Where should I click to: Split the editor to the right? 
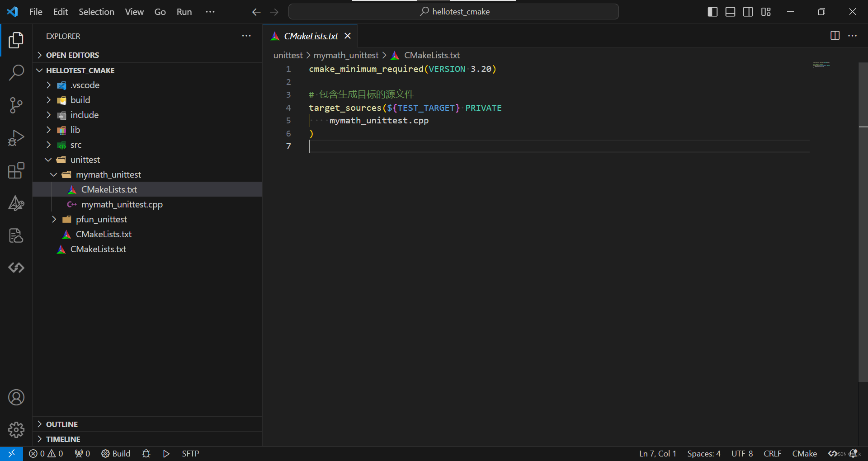coord(835,36)
